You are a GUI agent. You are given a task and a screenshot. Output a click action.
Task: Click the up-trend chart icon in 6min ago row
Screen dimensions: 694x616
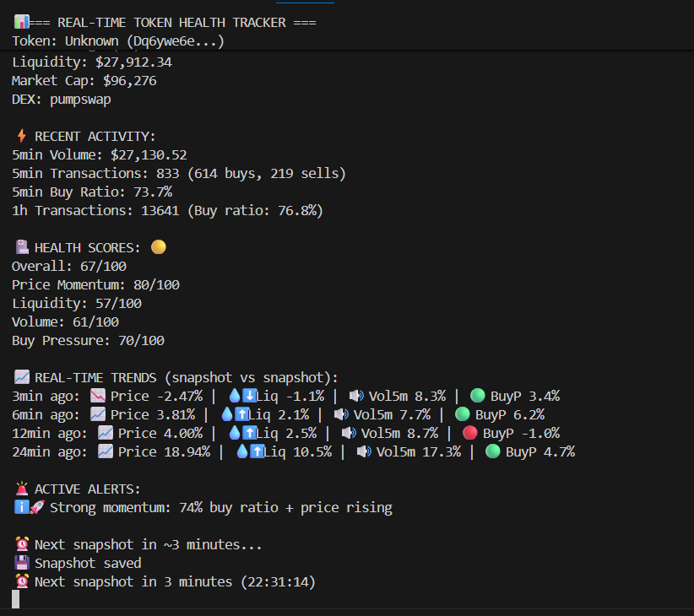[x=97, y=414]
